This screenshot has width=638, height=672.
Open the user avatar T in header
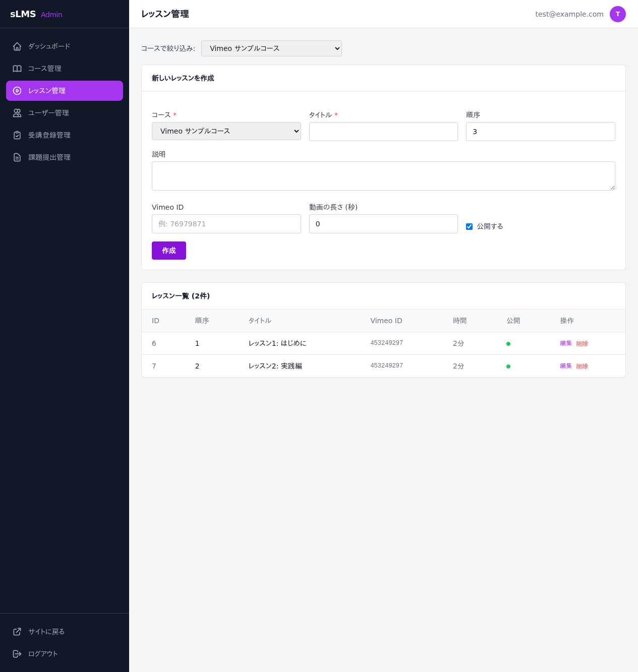click(617, 14)
